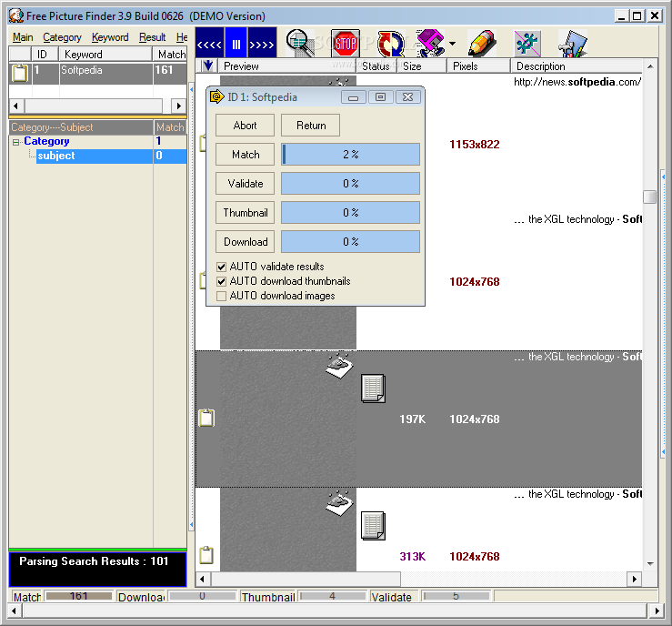This screenshot has width=672, height=626.
Task: Click the results scroll up arrow
Action: pos(650,66)
